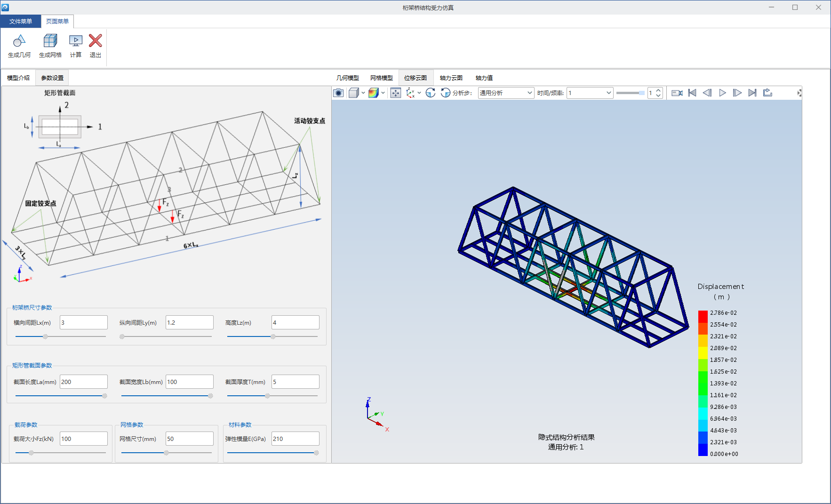Decrease the frame spinner value
The width and height of the screenshot is (831, 504).
pyautogui.click(x=658, y=96)
